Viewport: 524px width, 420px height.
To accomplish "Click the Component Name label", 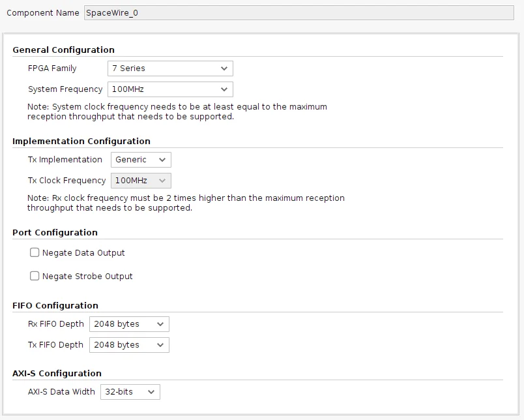I will 43,13.
